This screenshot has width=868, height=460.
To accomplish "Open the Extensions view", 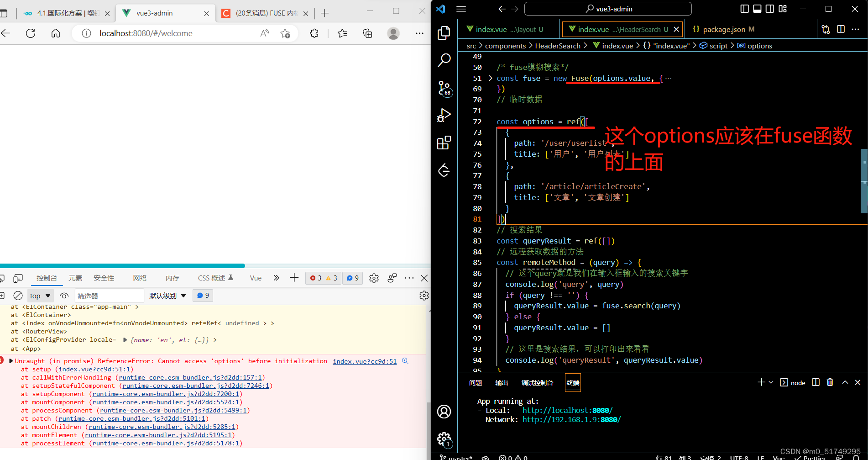I will coord(444,143).
